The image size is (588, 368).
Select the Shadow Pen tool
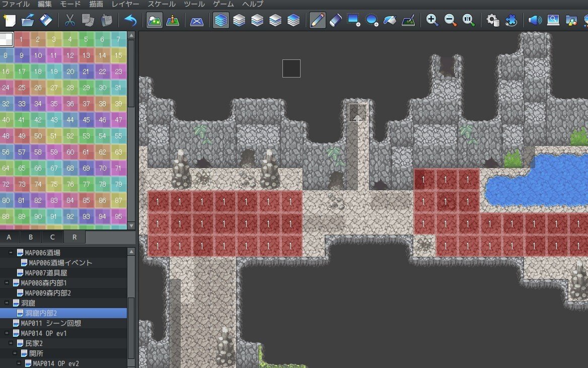tap(408, 20)
